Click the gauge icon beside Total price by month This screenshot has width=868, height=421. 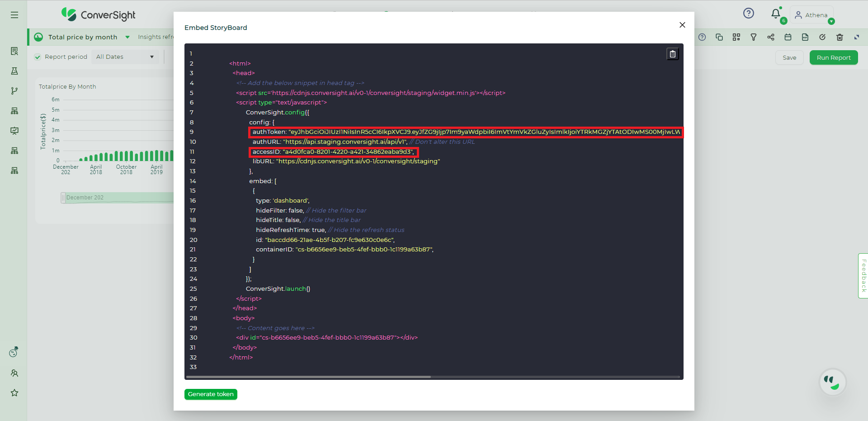(x=39, y=37)
